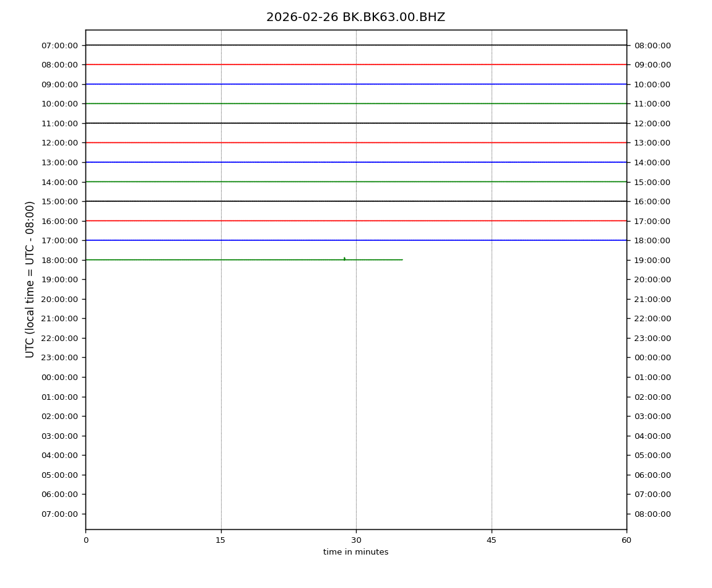
Task: Click the right-axis 19:00:00 local time label
Action: 652,260
